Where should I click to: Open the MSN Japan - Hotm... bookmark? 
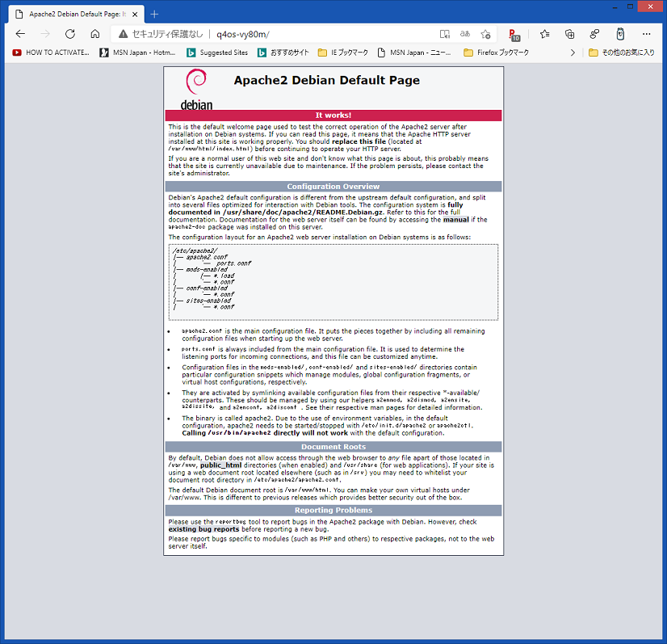pyautogui.click(x=138, y=53)
